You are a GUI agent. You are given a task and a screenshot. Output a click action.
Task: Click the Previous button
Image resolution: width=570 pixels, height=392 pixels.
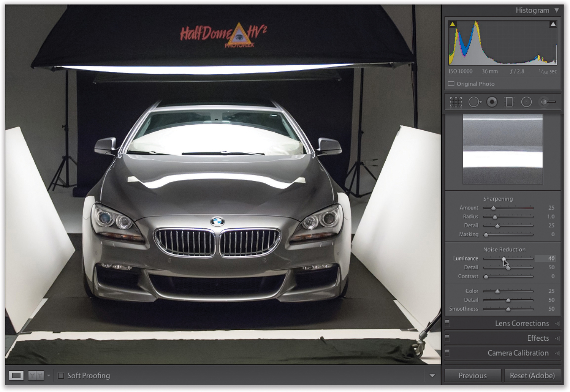473,375
